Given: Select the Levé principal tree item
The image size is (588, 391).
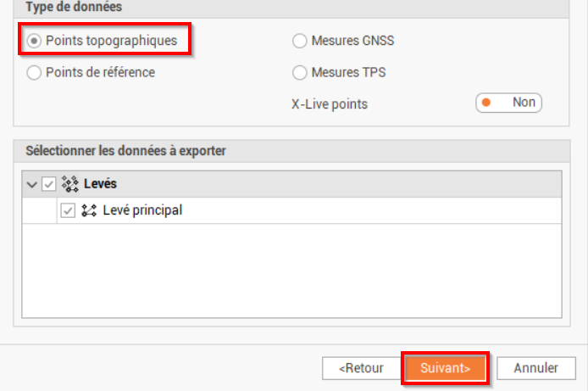Looking at the screenshot, I should [x=141, y=210].
